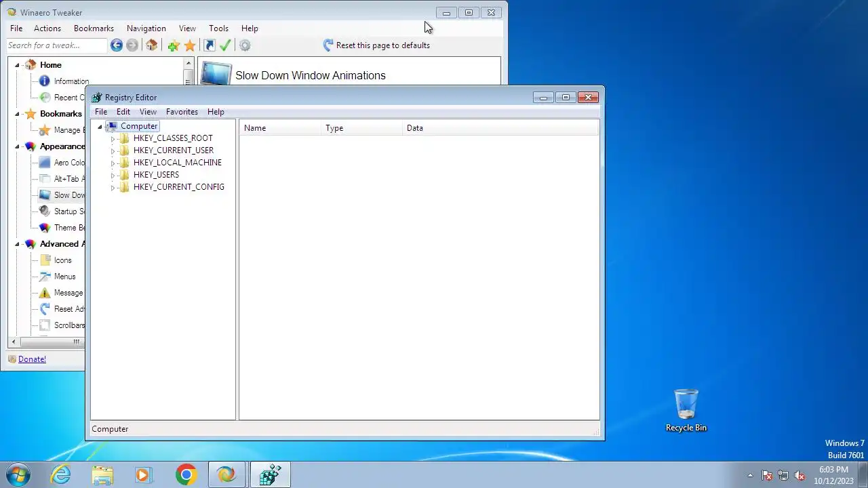Click the Donate! link in Winaero Tweaker
The image size is (868, 488).
tap(32, 359)
